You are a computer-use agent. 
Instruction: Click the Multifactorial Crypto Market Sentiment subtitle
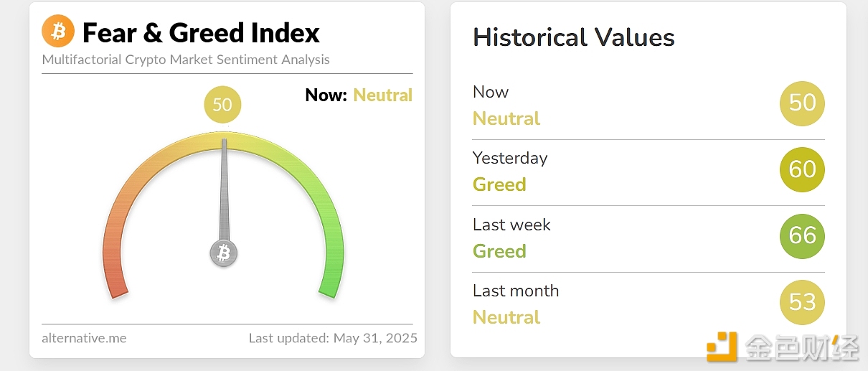click(186, 60)
